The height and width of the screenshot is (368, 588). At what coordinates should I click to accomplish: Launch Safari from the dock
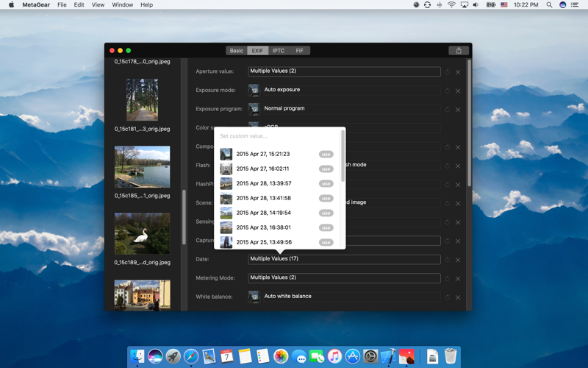pos(191,356)
